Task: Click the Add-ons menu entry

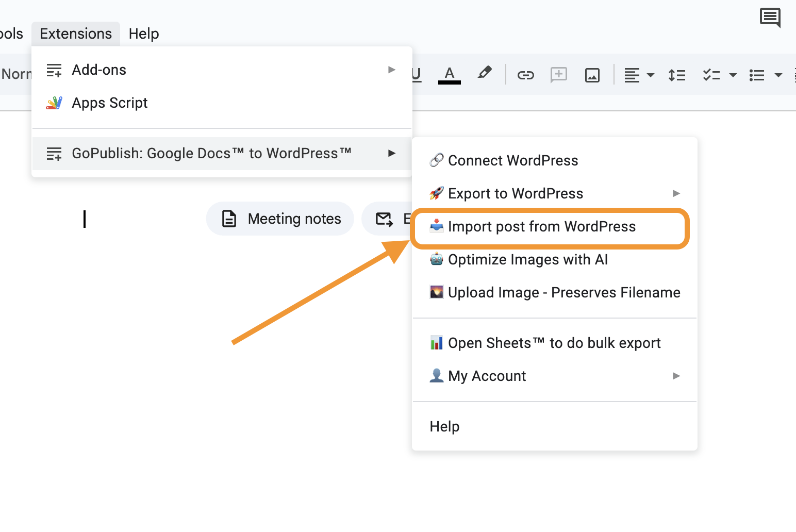Action: (x=222, y=70)
